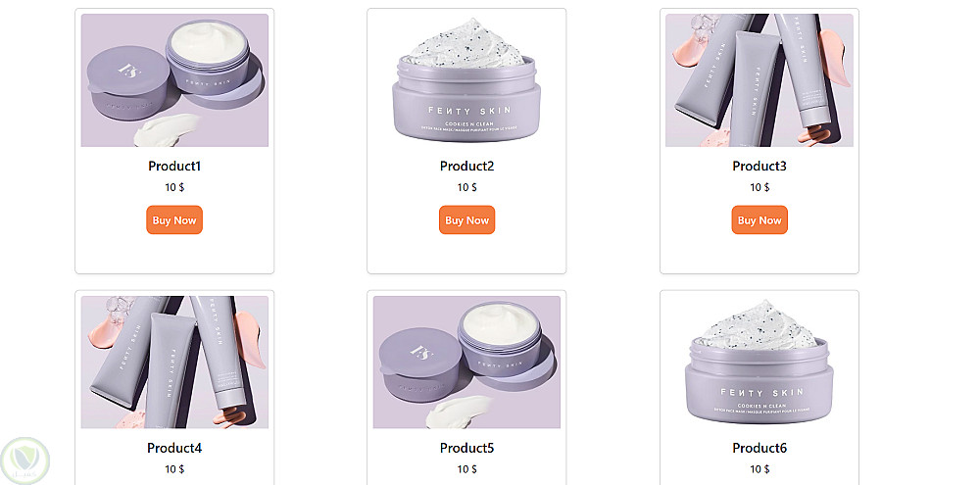Open the Product1 cream jar image
Viewport: 980px width, 485px height.
174,80
